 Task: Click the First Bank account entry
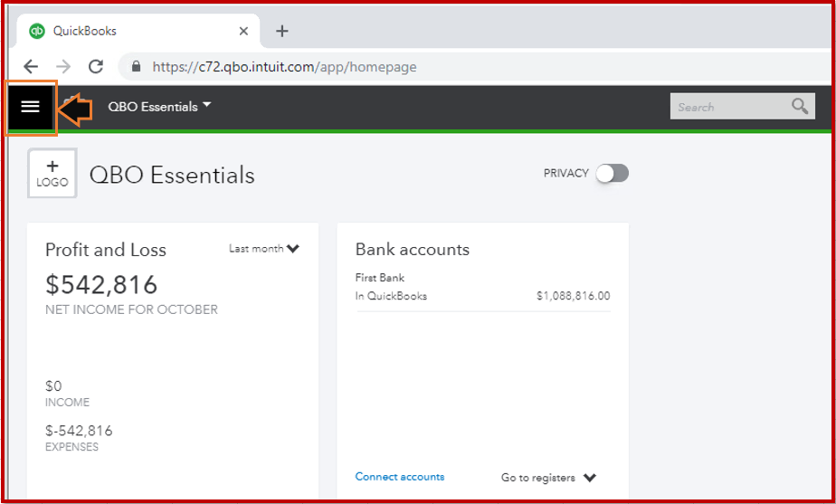click(380, 278)
